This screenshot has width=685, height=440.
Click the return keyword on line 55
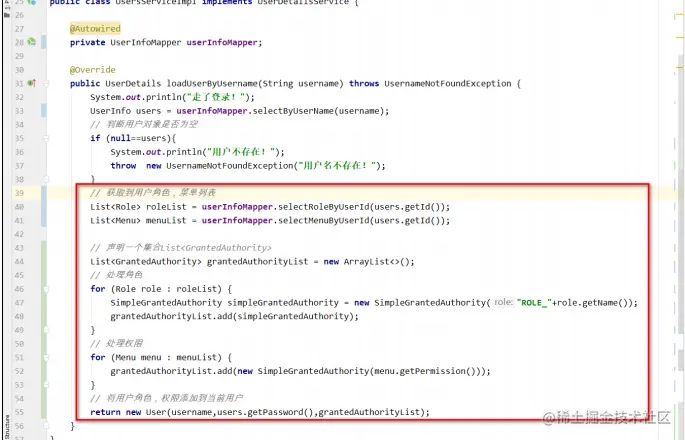(x=105, y=412)
